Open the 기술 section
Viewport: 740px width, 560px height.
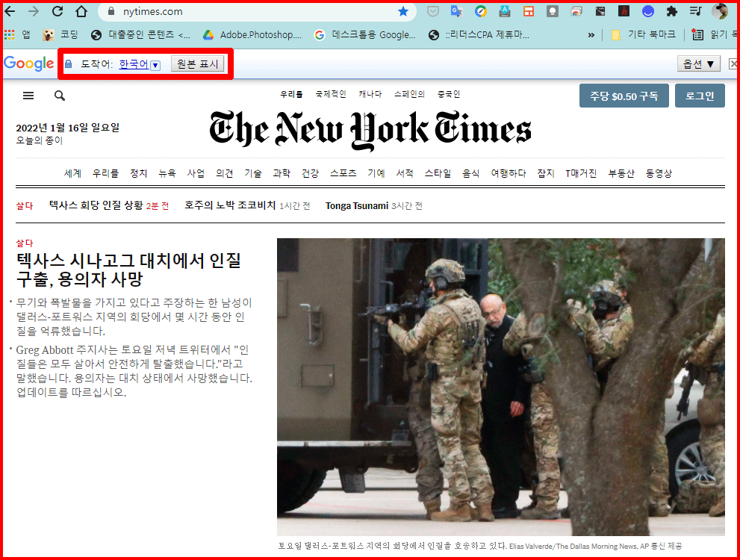click(x=253, y=174)
